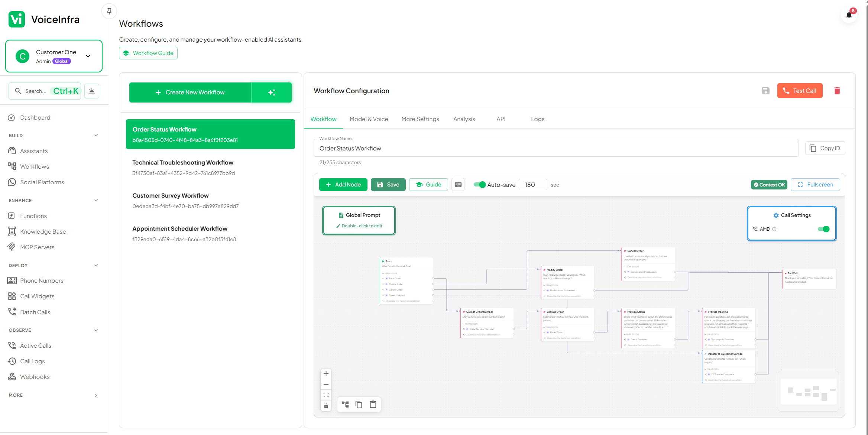
Task: Switch to the Workflow tab
Action: click(x=323, y=119)
